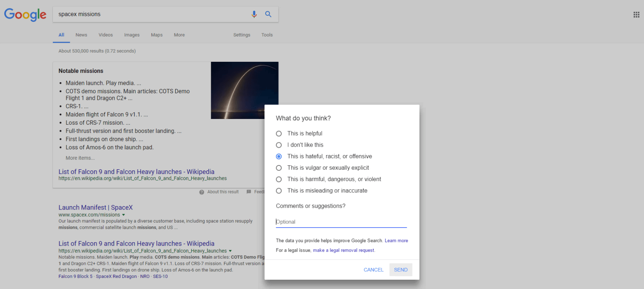Switch to the Images tab
The width and height of the screenshot is (644, 289).
pos(132,35)
